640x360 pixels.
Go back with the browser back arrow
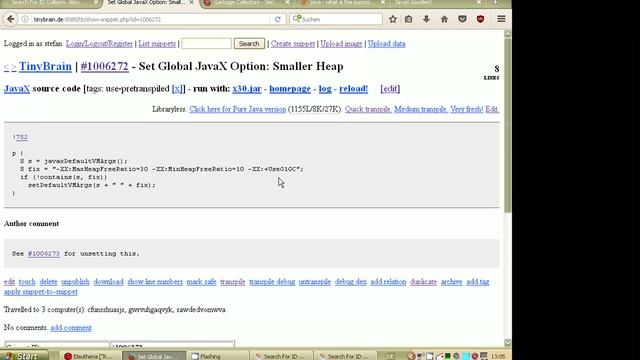click(x=11, y=19)
